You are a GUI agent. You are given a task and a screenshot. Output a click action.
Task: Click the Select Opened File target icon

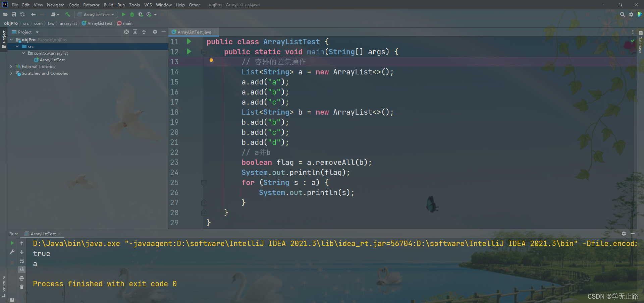pos(126,32)
